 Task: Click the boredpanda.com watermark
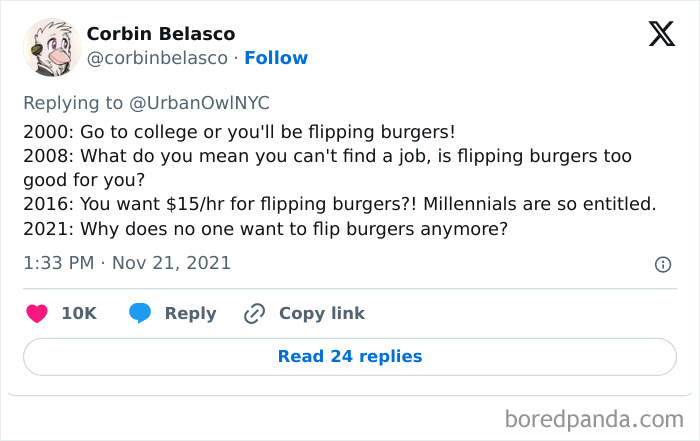point(594,417)
